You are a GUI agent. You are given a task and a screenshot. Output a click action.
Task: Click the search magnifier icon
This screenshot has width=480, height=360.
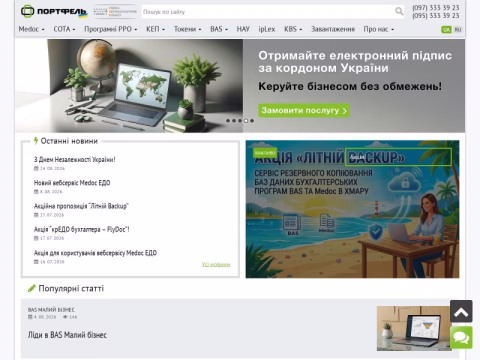(x=399, y=12)
